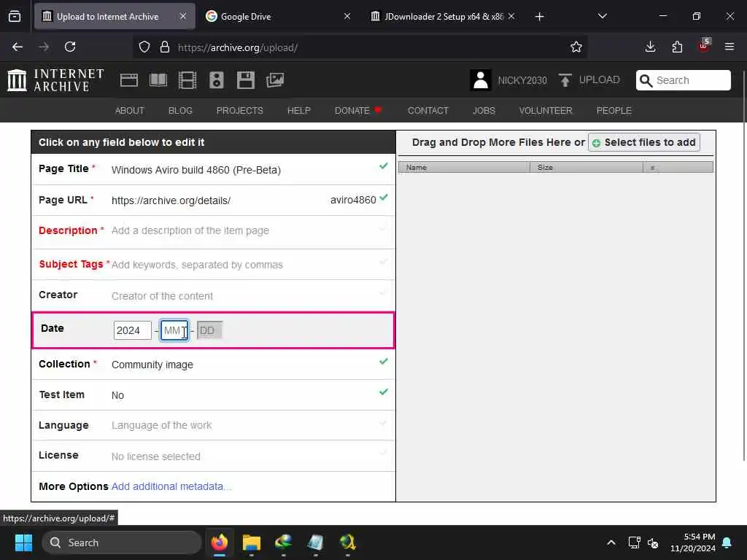Click the magnifier icon in the site search box
The image size is (747, 560).
(x=646, y=80)
